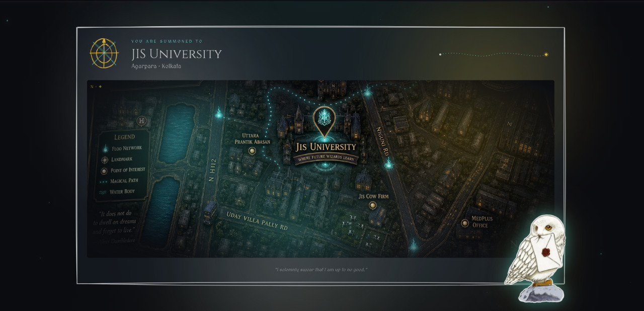Click the Floo flame on N H112 road
The image size is (644, 311).
(x=219, y=114)
